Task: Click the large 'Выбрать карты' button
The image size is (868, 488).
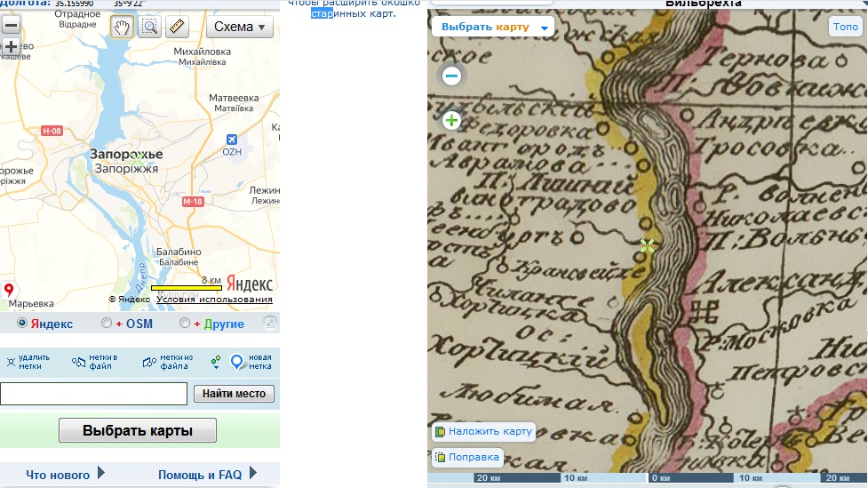Action: (x=138, y=430)
